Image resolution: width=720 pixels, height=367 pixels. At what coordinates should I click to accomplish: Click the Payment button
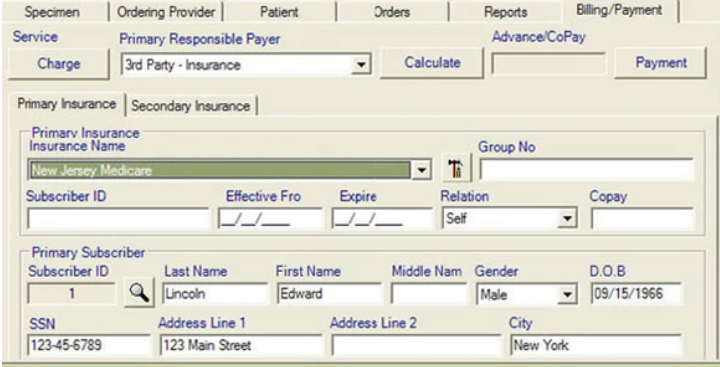coord(661,62)
